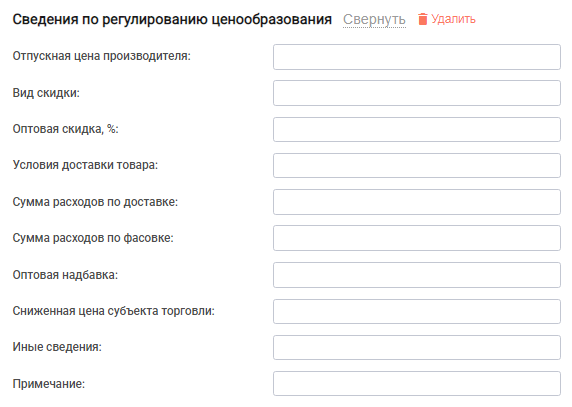Focus the Иные сведения input field
Screen dimensions: 572x407
(x=417, y=348)
